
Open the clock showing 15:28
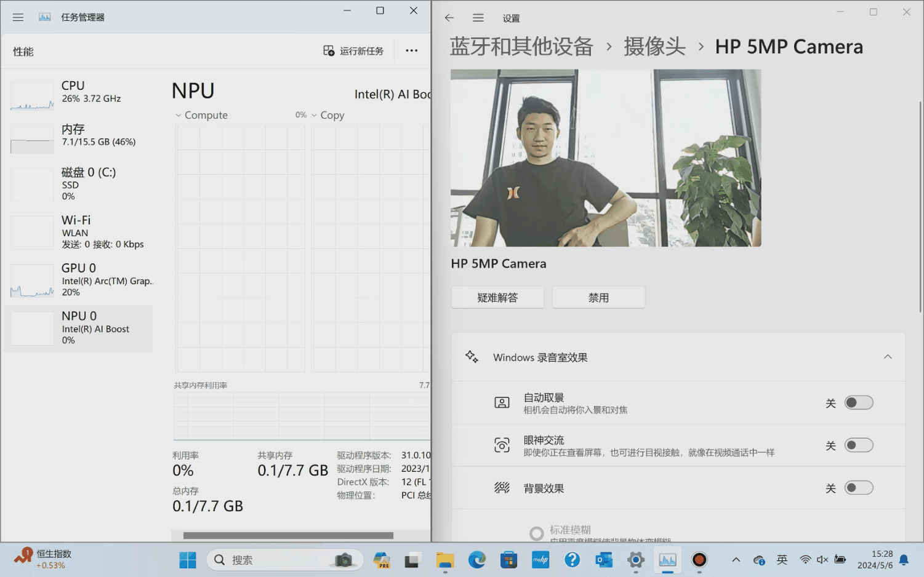(875, 560)
